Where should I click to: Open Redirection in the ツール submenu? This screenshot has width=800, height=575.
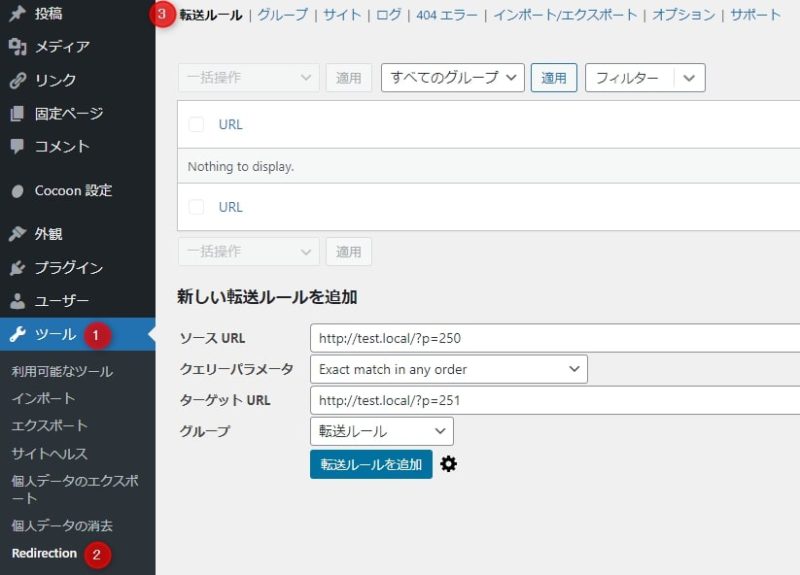(x=44, y=553)
